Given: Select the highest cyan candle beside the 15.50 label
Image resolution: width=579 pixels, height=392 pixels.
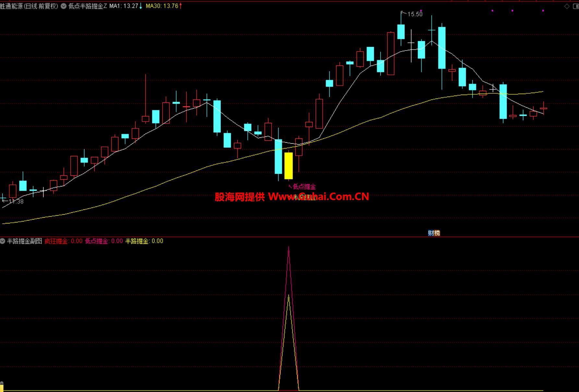Looking at the screenshot, I should 401,32.
